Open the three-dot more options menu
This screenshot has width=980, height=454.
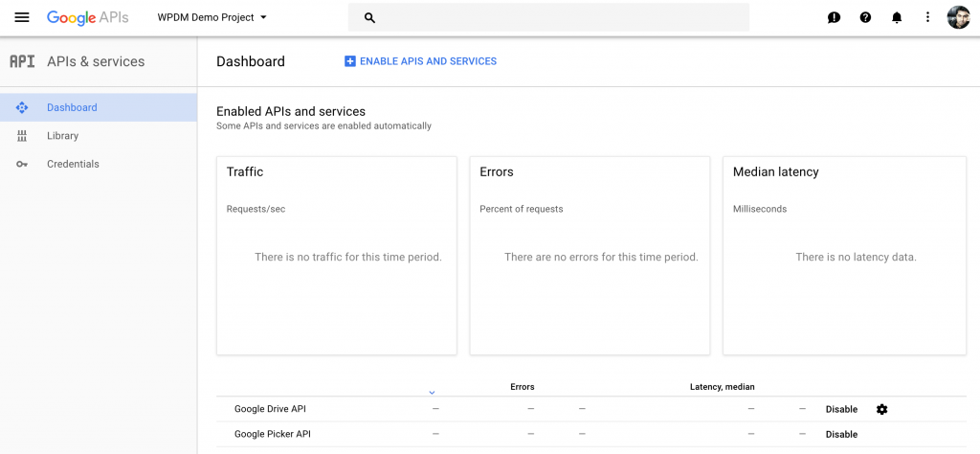927,17
